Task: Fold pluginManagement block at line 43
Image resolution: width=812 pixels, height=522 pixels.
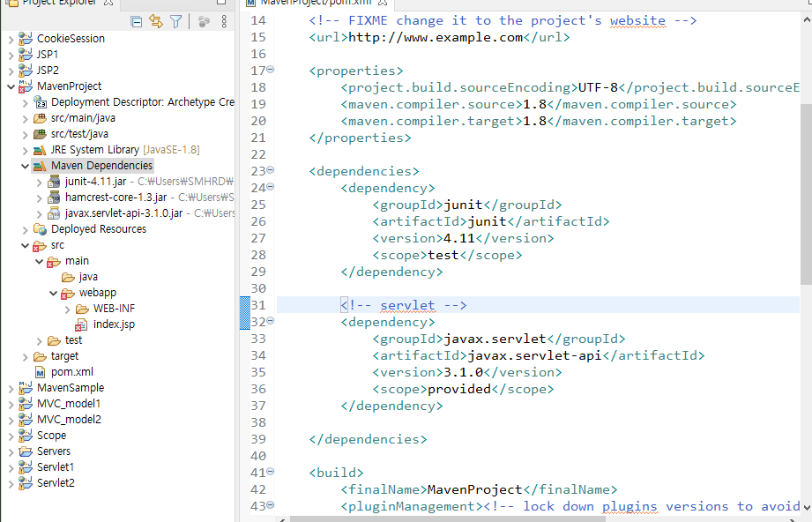Action: click(271, 505)
